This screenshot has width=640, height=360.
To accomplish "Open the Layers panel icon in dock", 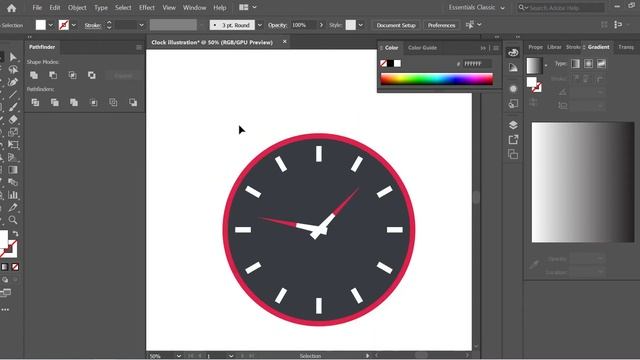I will 513,125.
